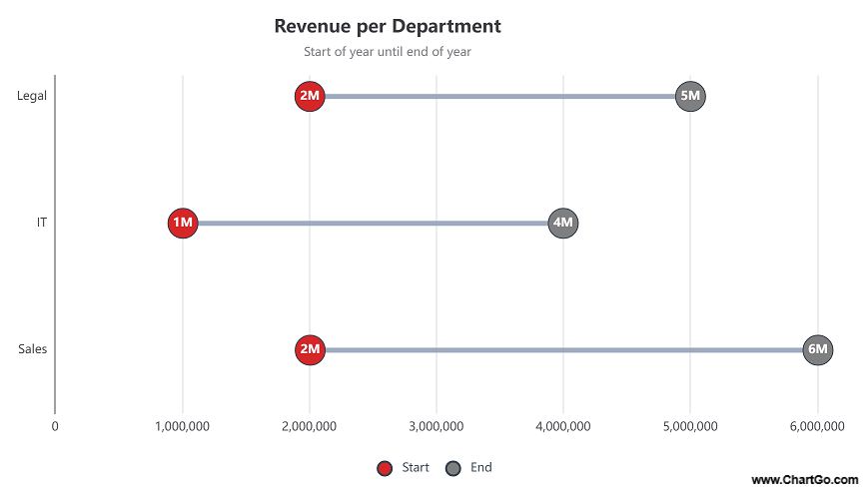
Task: Click the connecting bar in the Sales row
Action: pos(563,349)
